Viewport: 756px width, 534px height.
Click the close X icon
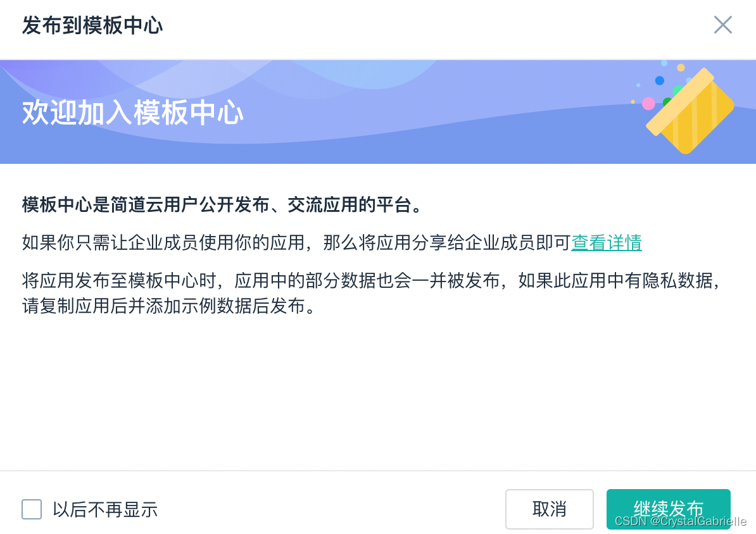(x=722, y=25)
